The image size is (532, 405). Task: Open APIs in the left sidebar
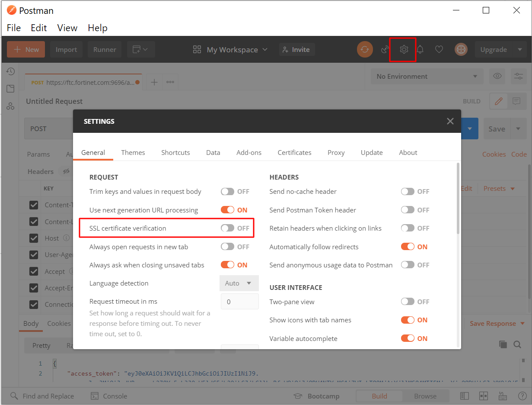10,106
